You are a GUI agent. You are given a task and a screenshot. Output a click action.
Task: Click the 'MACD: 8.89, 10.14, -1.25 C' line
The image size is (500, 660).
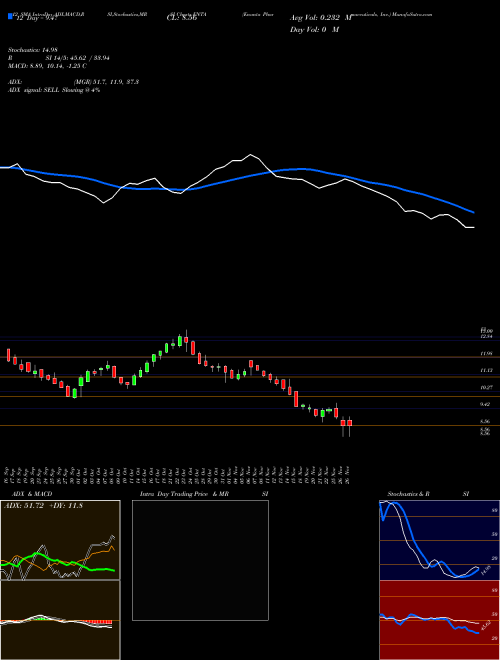point(47,66)
